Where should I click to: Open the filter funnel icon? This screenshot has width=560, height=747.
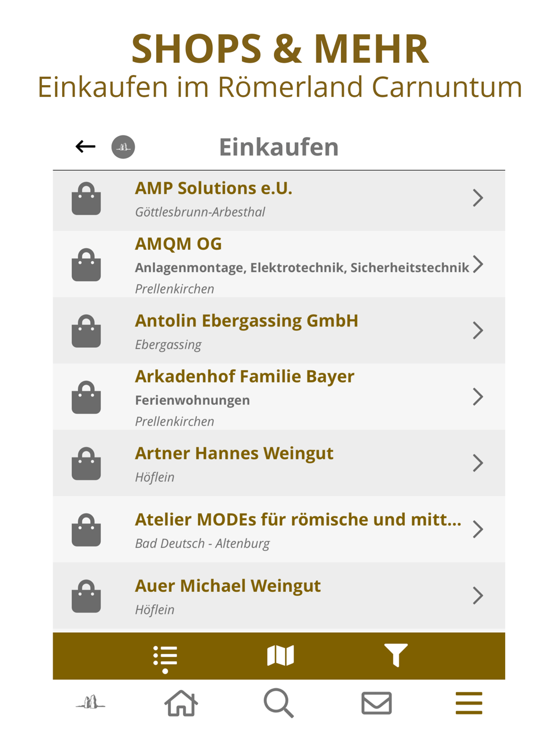(396, 655)
